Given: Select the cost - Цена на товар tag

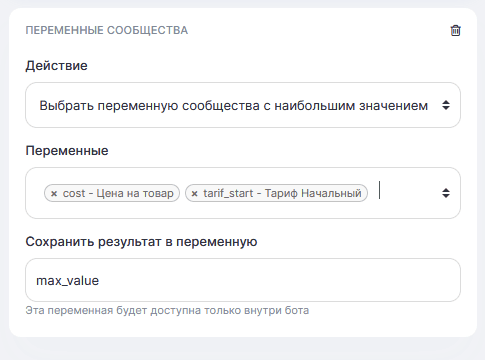Looking at the screenshot, I should [112, 193].
